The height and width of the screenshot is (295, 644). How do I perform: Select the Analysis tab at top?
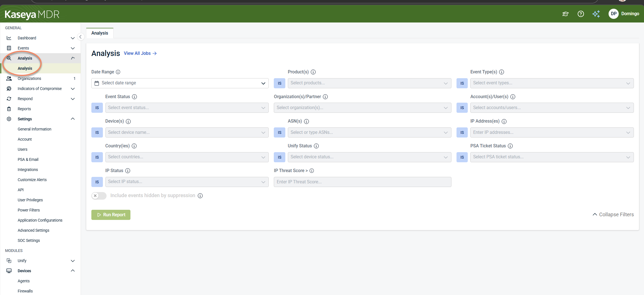[x=100, y=33]
